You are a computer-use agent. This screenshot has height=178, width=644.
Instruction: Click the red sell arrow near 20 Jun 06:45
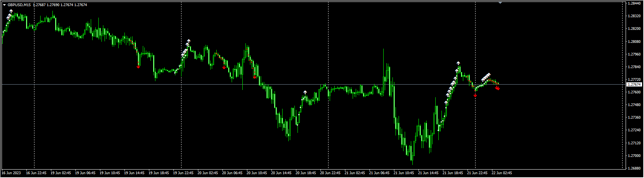coord(224,67)
